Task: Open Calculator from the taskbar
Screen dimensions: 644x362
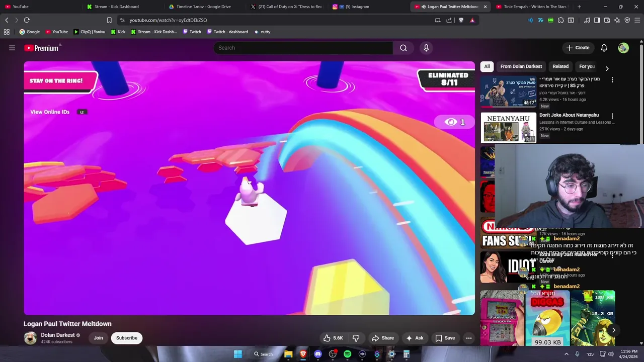Action: pyautogui.click(x=406, y=354)
